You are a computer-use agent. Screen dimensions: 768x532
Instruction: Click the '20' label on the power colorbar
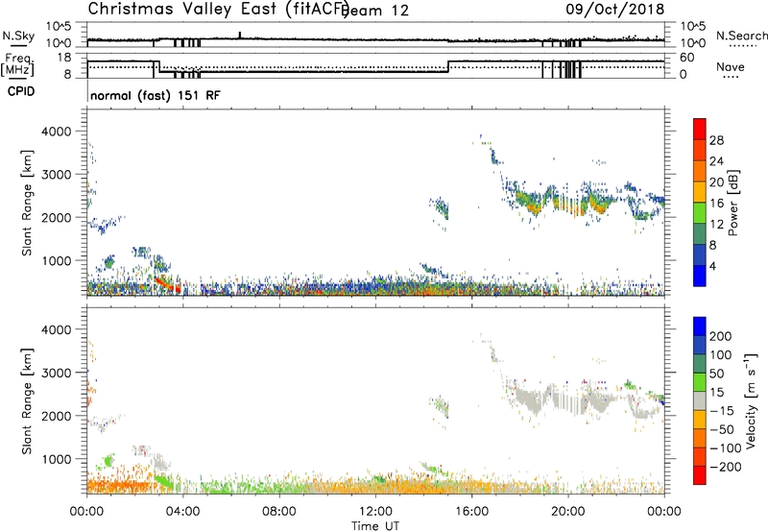tap(716, 182)
